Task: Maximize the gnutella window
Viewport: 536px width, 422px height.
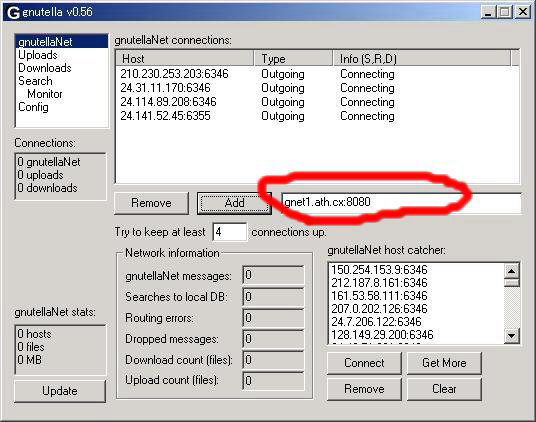Action: coord(504,12)
